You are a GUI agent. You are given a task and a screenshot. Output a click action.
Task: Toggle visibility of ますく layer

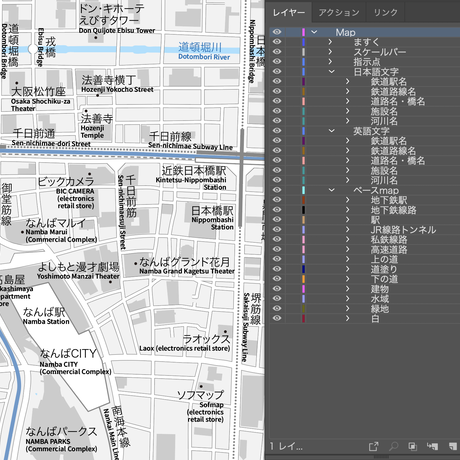point(277,42)
